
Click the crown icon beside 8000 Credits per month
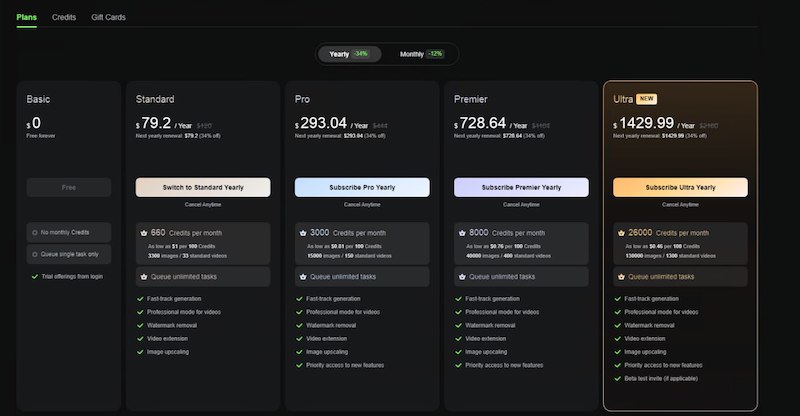click(461, 233)
